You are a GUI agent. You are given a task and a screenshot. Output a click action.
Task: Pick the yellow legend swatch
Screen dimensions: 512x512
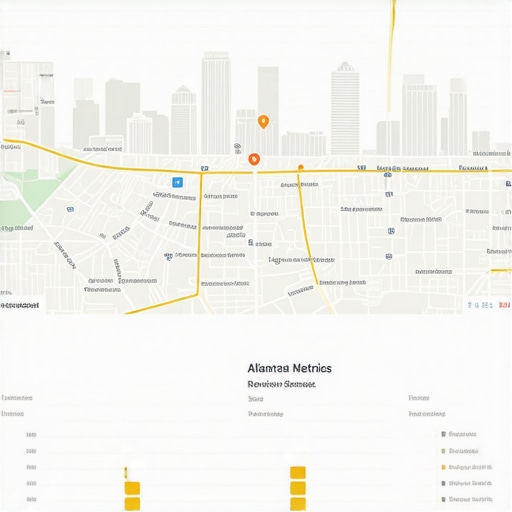443,467
